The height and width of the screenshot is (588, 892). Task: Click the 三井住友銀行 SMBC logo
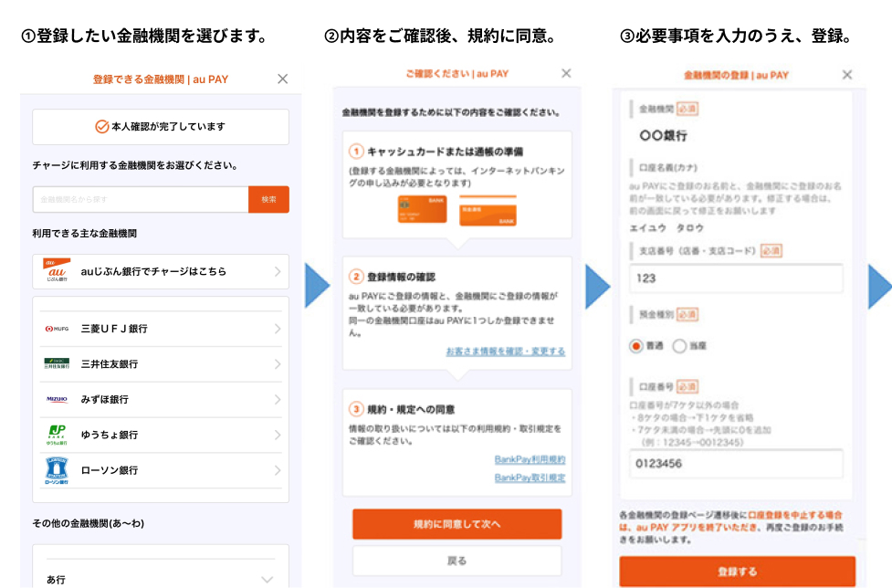[57, 363]
